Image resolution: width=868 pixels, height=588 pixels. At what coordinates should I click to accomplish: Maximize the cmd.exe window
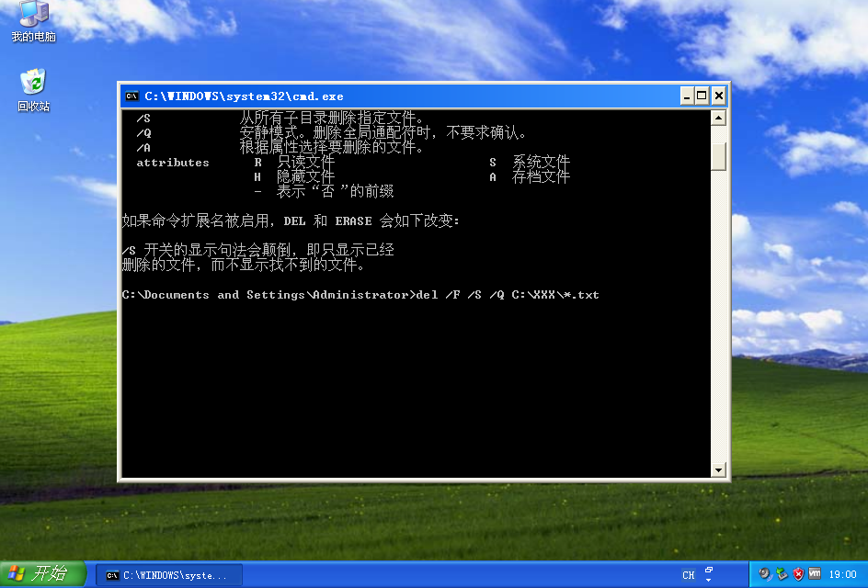(x=702, y=96)
